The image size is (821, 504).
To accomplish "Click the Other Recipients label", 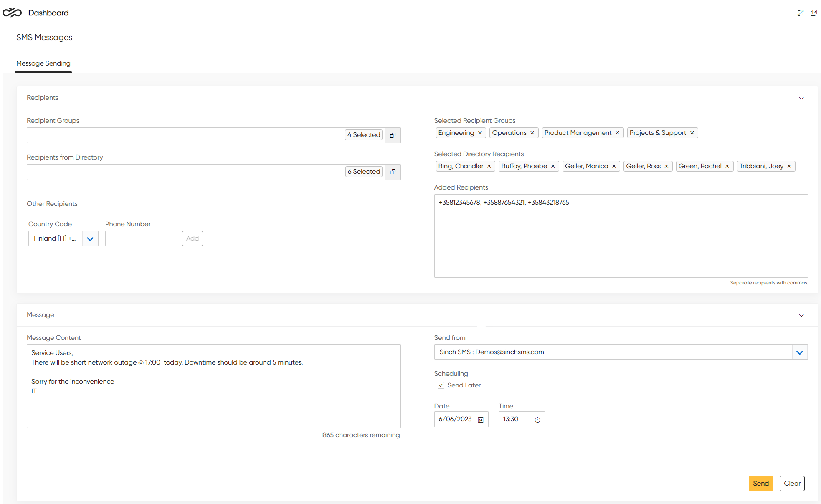I will pos(52,204).
